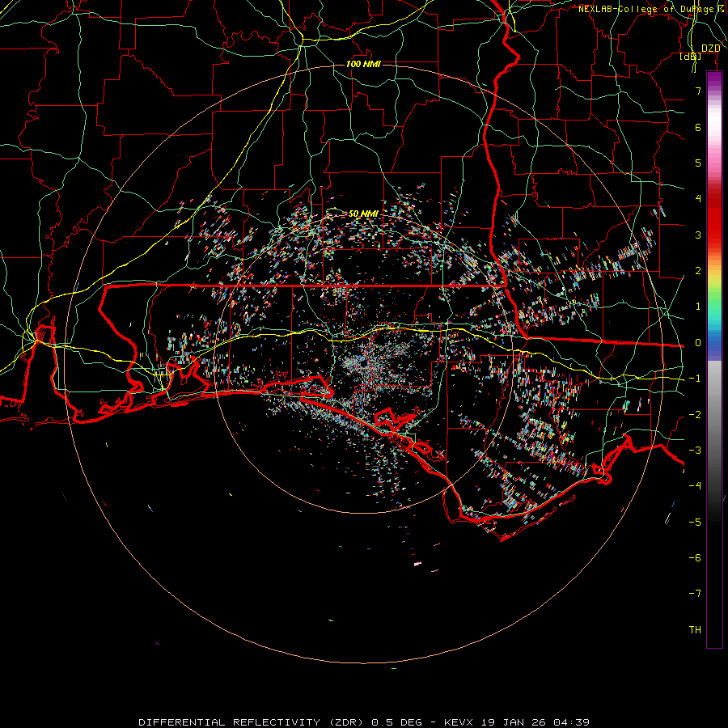This screenshot has height=728, width=728.
Task: Click the 4 value on color scale
Action: (698, 199)
